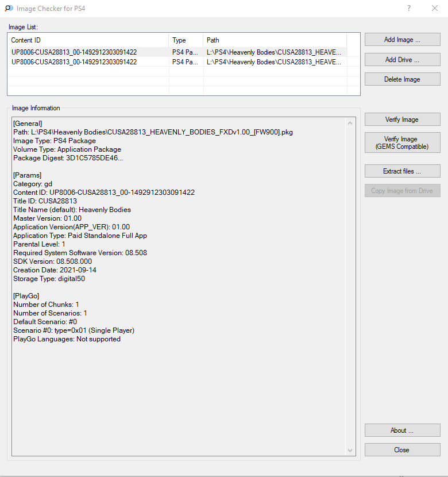Image resolution: width=448 pixels, height=477 pixels.
Task: Click the [Params] section heading
Action: coord(28,175)
